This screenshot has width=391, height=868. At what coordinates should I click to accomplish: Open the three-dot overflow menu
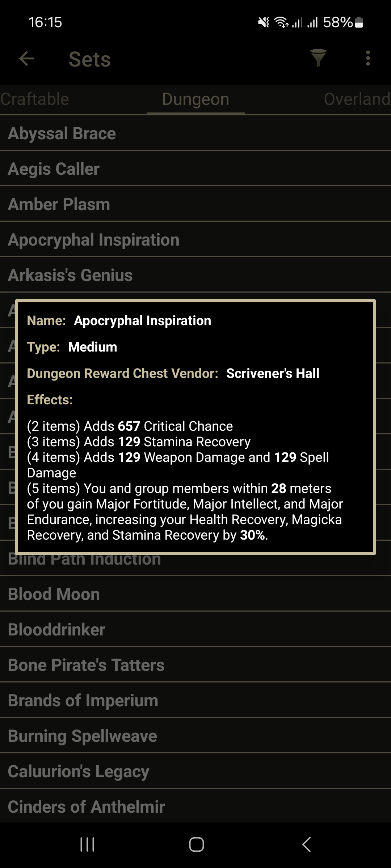pos(368,58)
